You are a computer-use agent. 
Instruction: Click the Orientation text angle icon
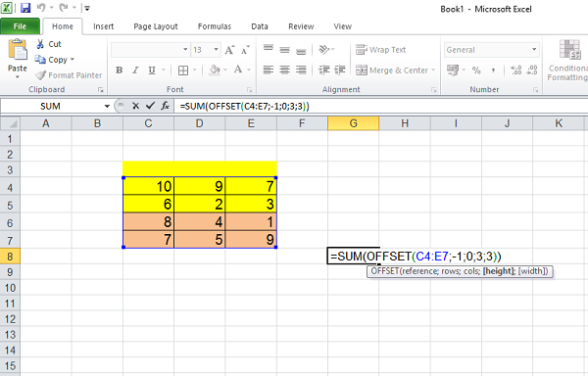click(324, 49)
